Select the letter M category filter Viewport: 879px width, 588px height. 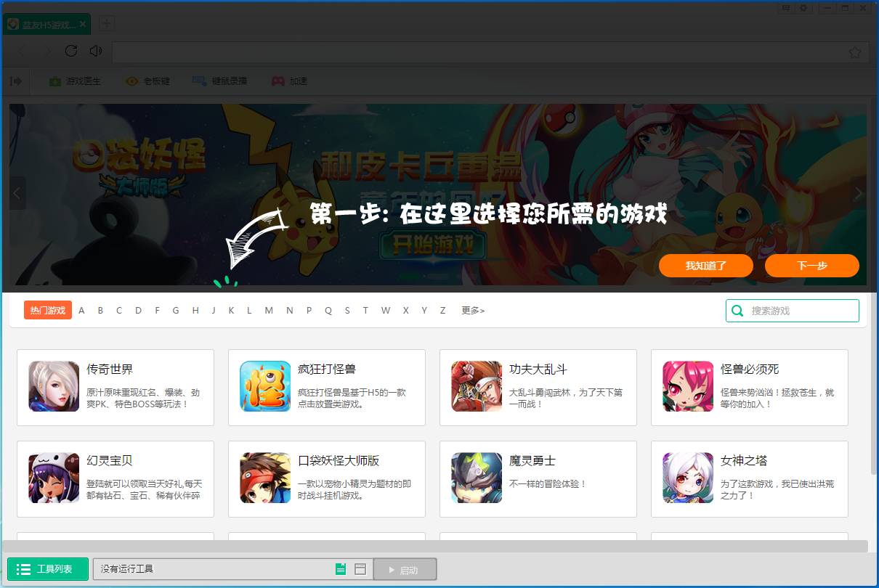click(269, 310)
